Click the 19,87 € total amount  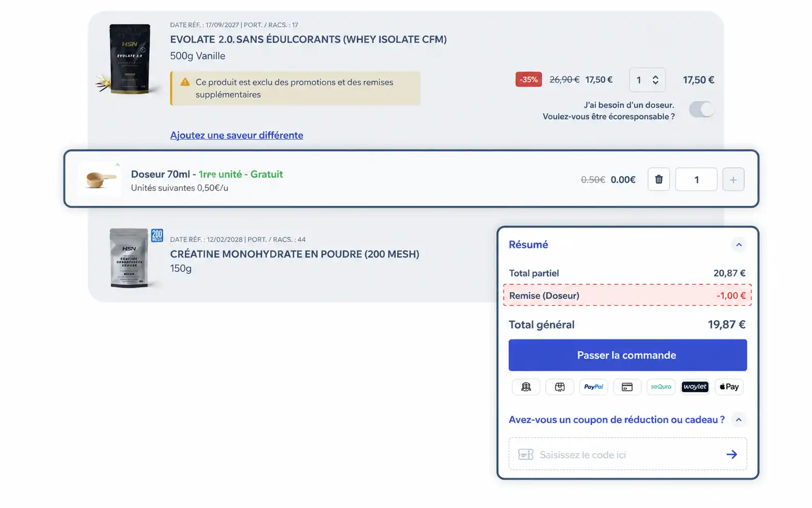pos(726,325)
